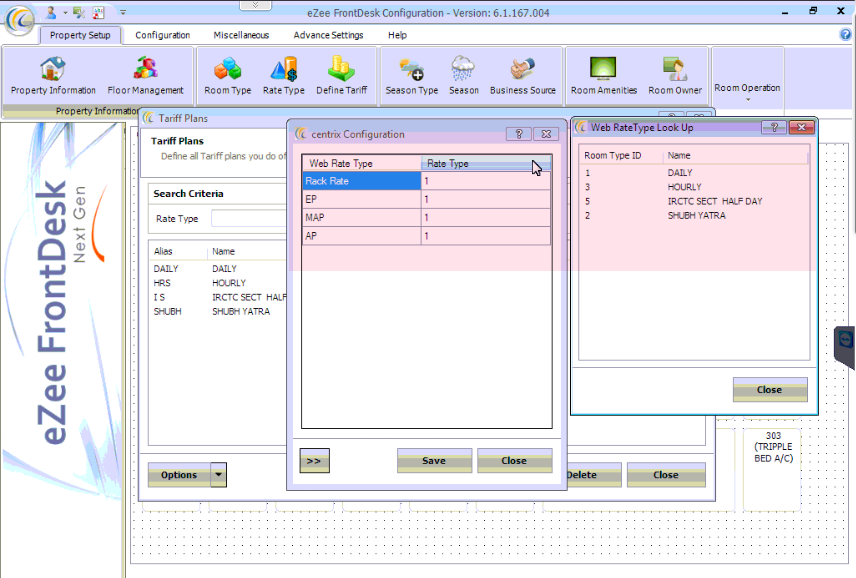Click the Season cloud icon
This screenshot has width=856, height=578.
click(x=463, y=76)
